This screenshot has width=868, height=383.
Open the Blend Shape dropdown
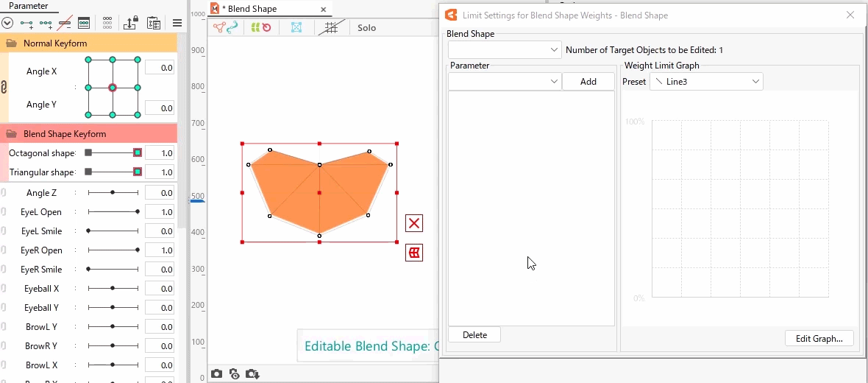[505, 50]
